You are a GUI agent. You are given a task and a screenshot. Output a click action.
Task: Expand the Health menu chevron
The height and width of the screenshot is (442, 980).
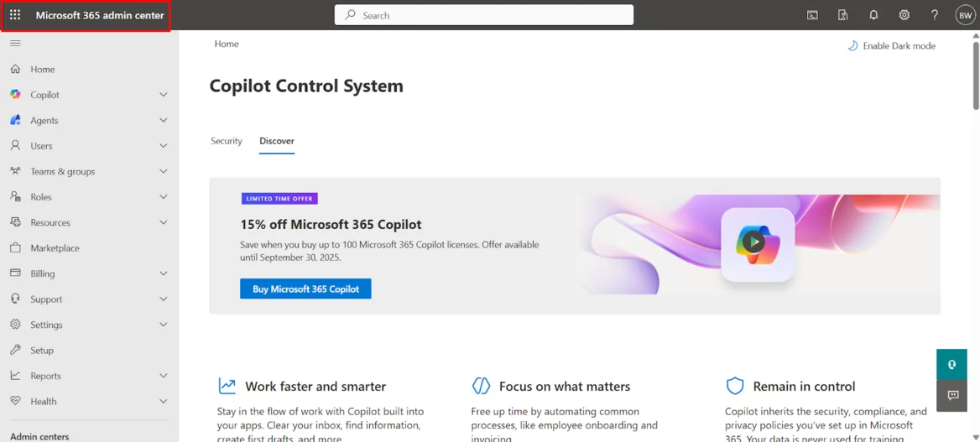(164, 402)
